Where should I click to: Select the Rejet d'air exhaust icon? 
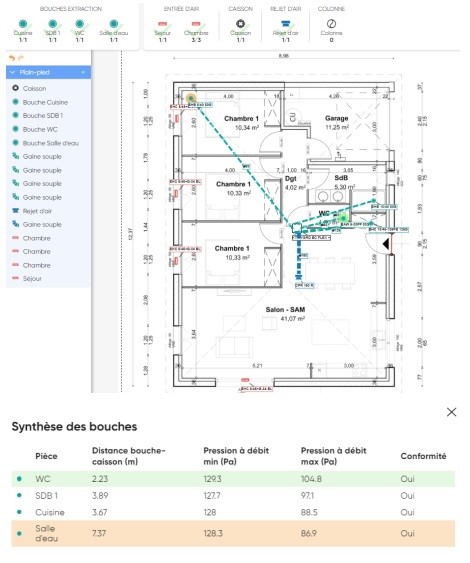coord(285,24)
